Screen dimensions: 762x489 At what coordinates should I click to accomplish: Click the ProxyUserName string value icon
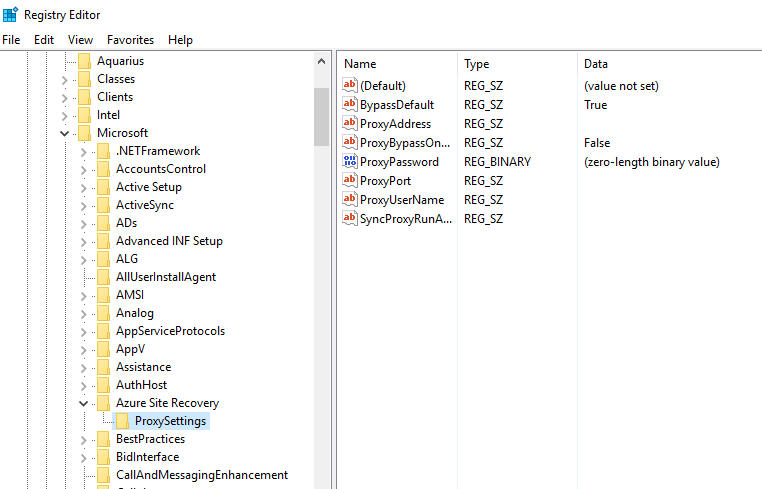349,199
